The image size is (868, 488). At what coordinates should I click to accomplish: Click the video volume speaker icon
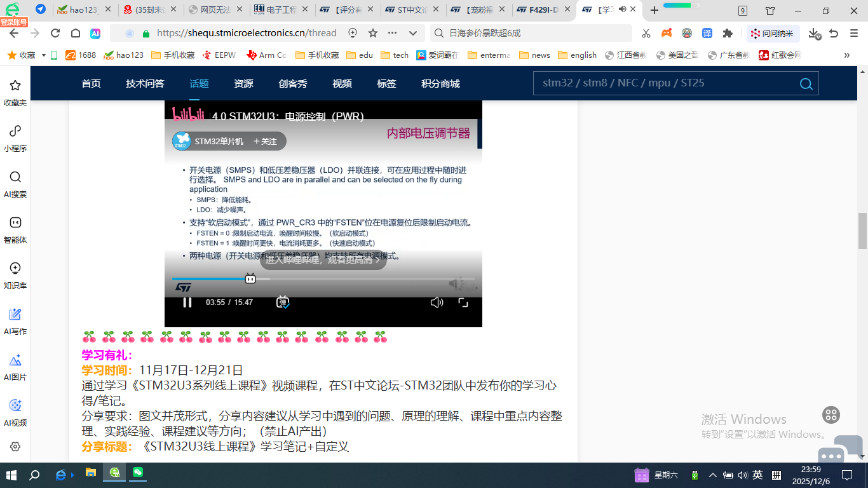pyautogui.click(x=437, y=302)
